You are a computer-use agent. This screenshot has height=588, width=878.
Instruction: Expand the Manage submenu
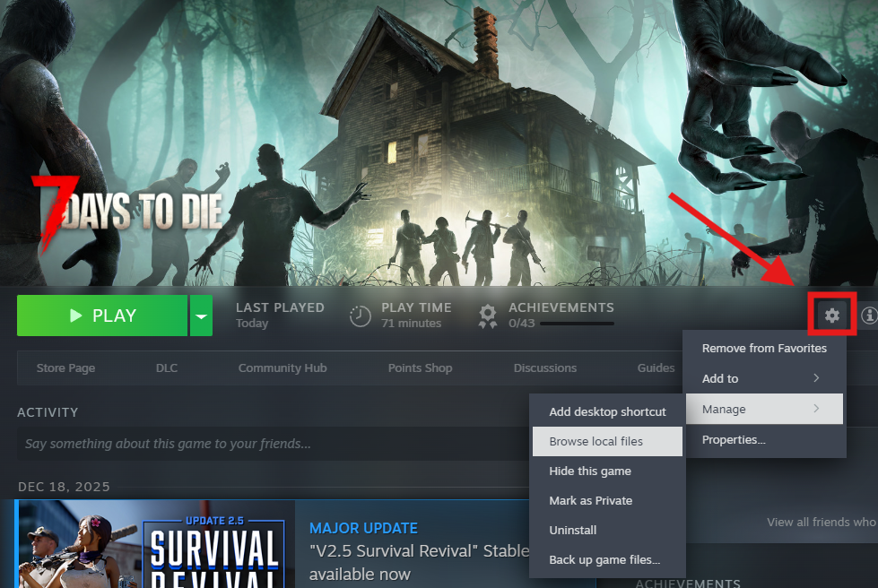pos(764,409)
